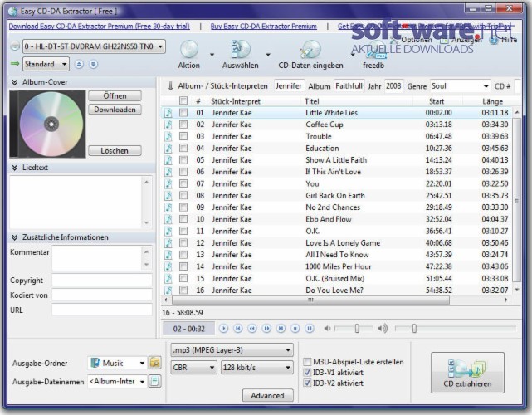Image resolution: width=532 pixels, height=415 pixels.
Task: Disable ID3-V1 aktiviert
Action: pos(307,372)
